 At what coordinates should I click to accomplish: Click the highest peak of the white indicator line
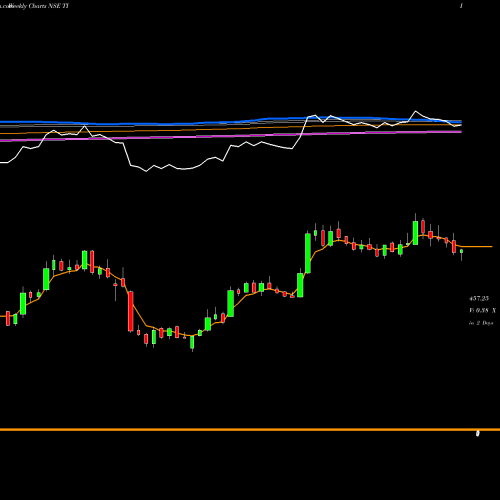click(x=415, y=111)
